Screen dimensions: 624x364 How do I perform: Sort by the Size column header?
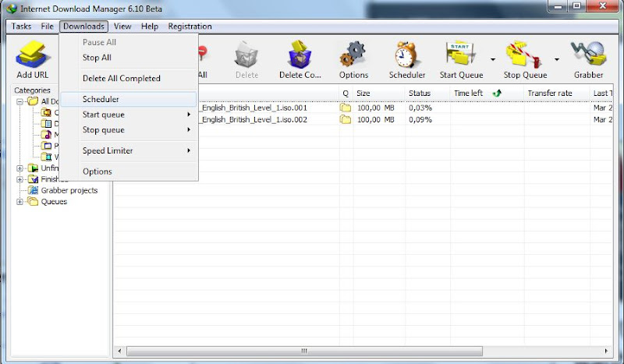point(378,93)
